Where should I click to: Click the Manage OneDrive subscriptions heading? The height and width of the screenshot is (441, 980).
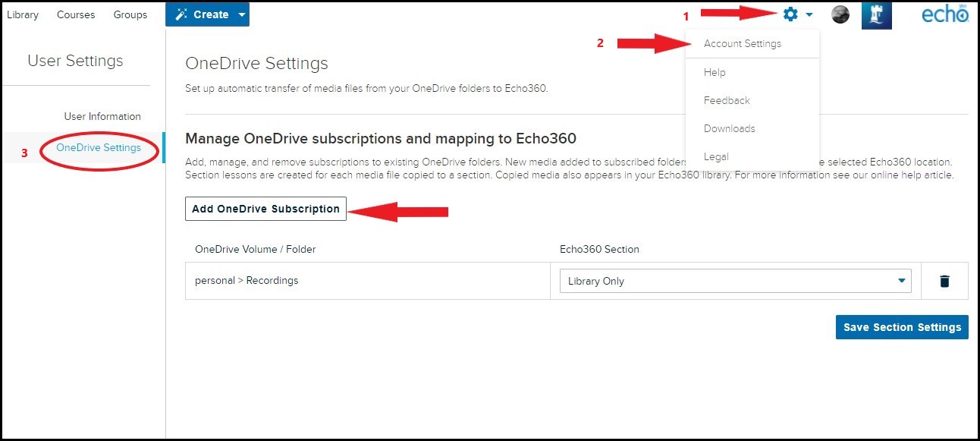(x=381, y=138)
